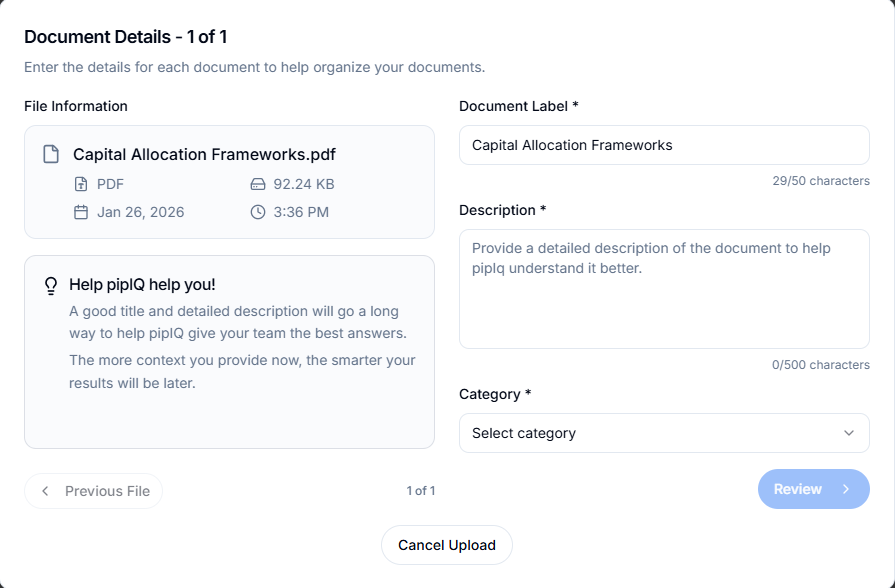Click the left chevron on Previous File

pos(45,491)
